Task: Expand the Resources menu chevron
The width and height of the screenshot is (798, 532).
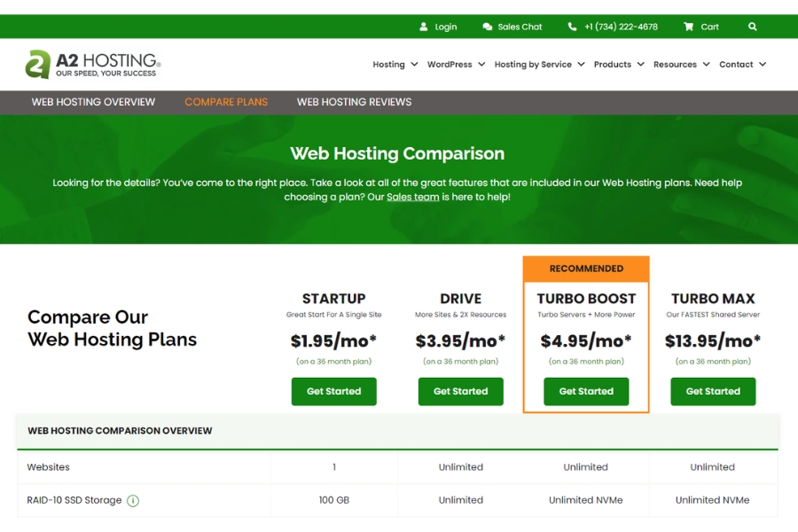Action: (x=707, y=64)
